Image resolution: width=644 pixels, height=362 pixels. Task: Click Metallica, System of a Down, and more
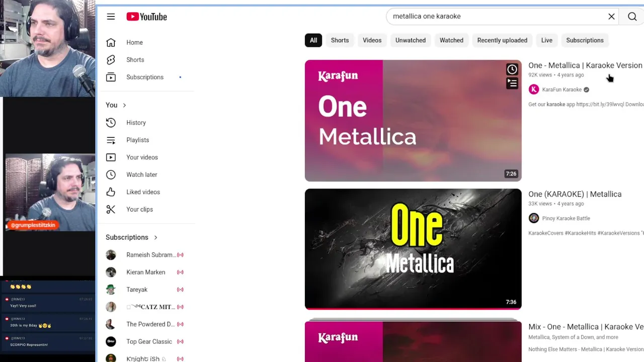pos(573,337)
